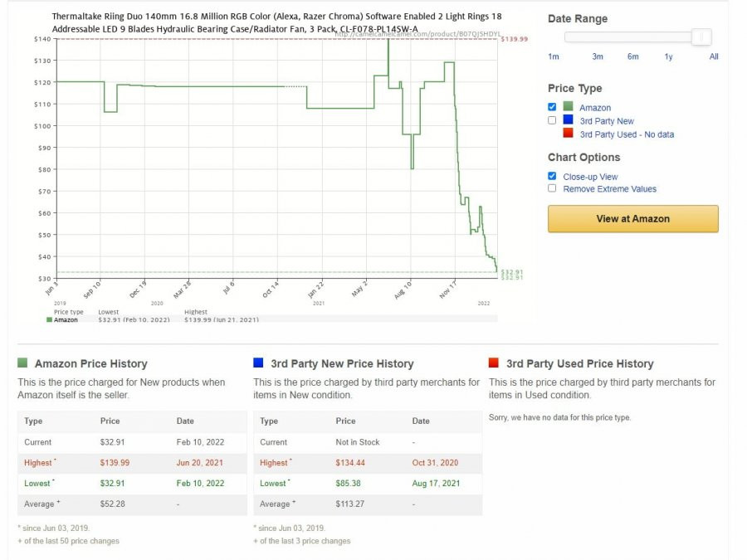
Task: Click the green price line in the chart
Action: [x=340, y=108]
